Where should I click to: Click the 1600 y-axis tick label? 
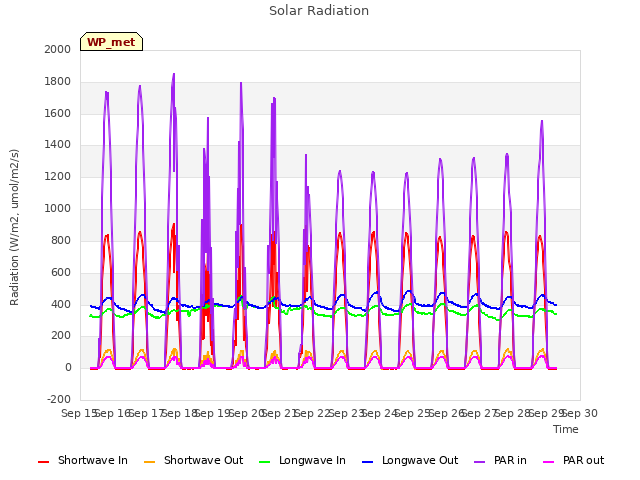tap(58, 113)
